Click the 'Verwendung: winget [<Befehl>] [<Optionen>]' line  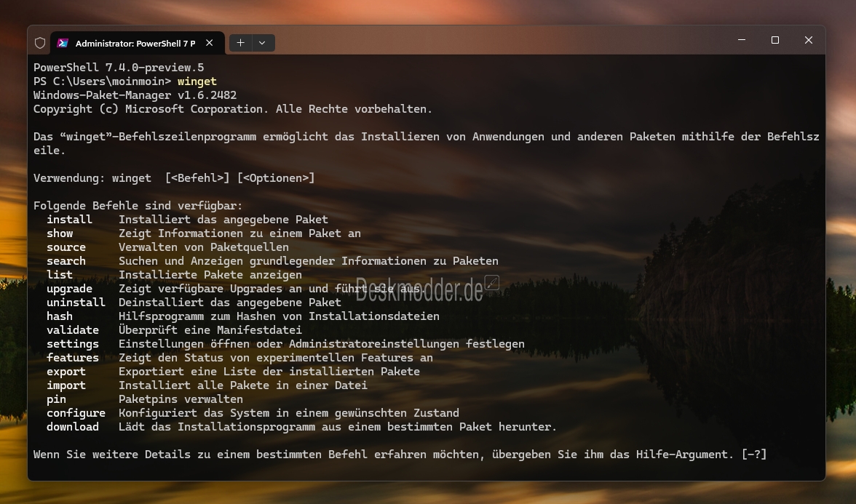(x=174, y=178)
